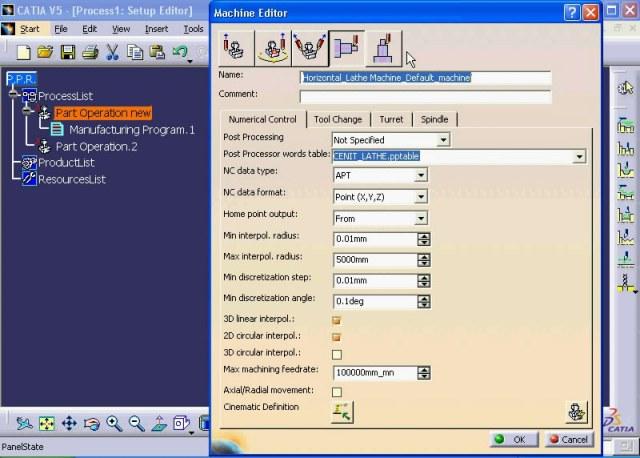
Task: Click the Save diskette toolbar icon
Action: pyautogui.click(x=68, y=52)
